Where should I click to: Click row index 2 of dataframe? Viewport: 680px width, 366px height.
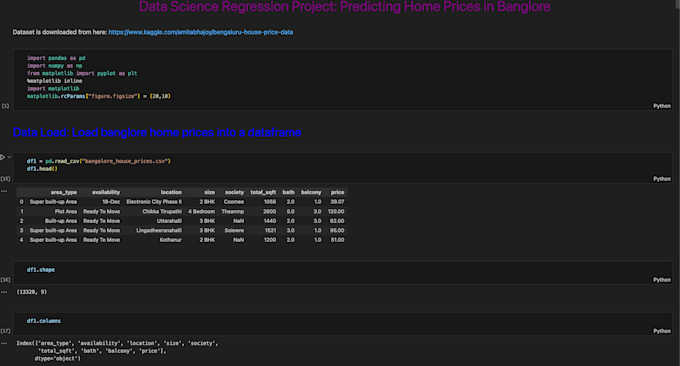click(21, 221)
